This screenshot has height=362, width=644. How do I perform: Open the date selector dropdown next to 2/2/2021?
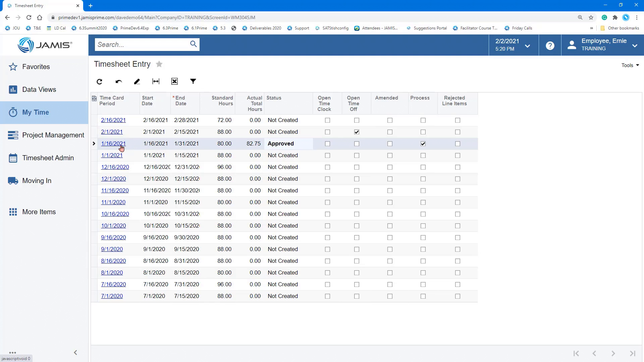[527, 46]
